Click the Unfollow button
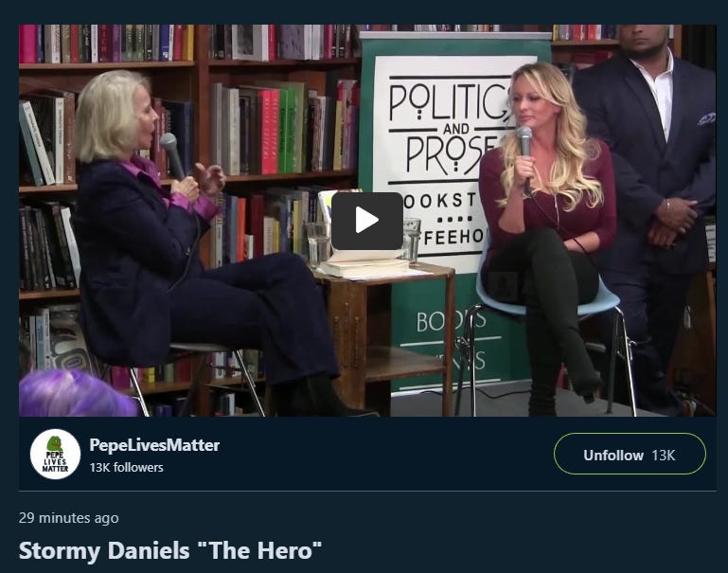728x573 pixels. pyautogui.click(x=630, y=454)
